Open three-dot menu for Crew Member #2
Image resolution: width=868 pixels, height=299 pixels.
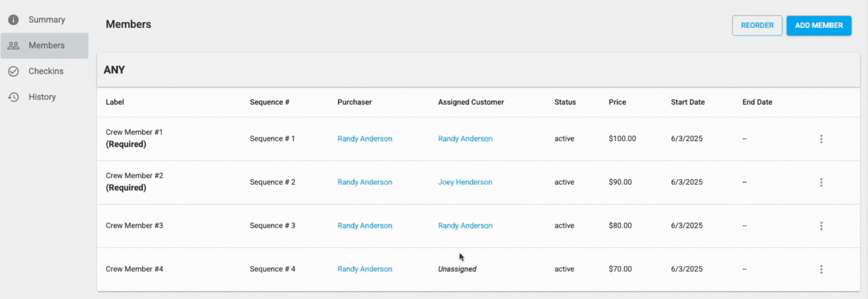(x=821, y=182)
